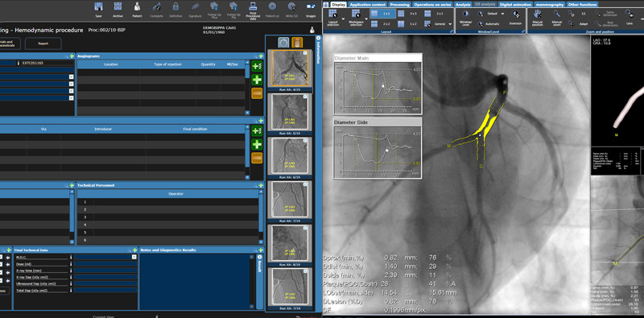Switch to the Display tab
Screen dimensions: 644x318
[x=339, y=4]
